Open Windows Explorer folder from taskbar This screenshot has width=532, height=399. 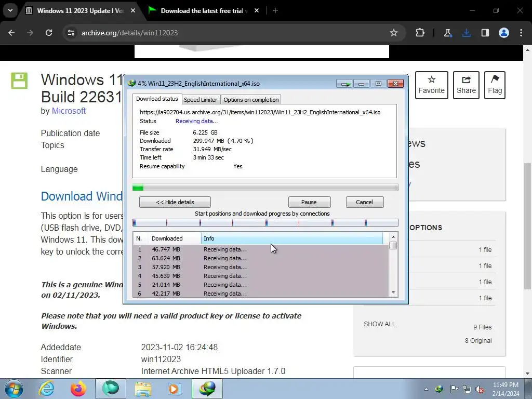(x=143, y=389)
